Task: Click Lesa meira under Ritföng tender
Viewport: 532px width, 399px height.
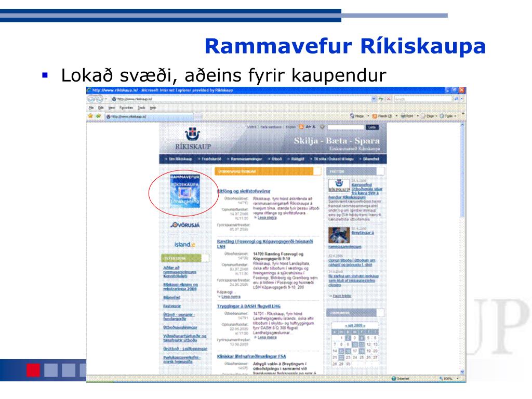Action: pos(267,218)
